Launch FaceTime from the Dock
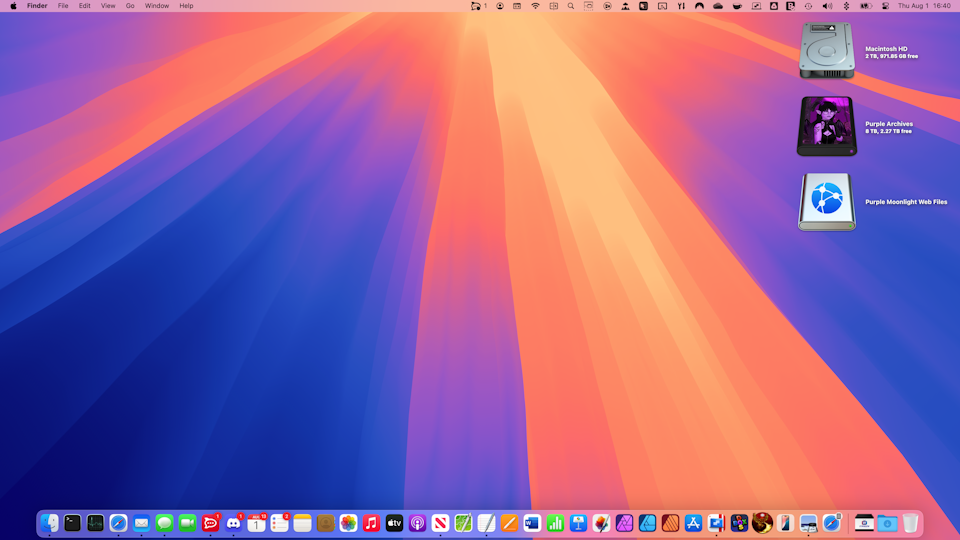This screenshot has height=540, width=960. pyautogui.click(x=187, y=523)
